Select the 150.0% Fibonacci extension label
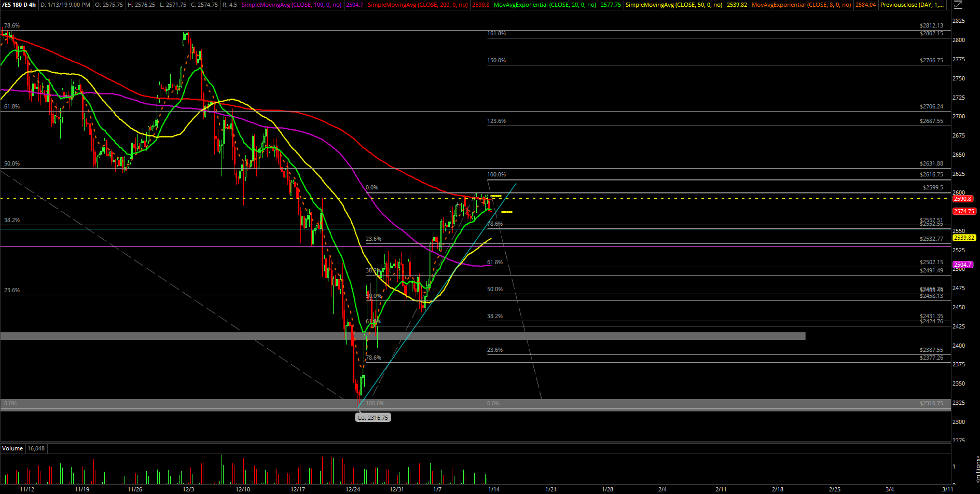 pyautogui.click(x=496, y=60)
